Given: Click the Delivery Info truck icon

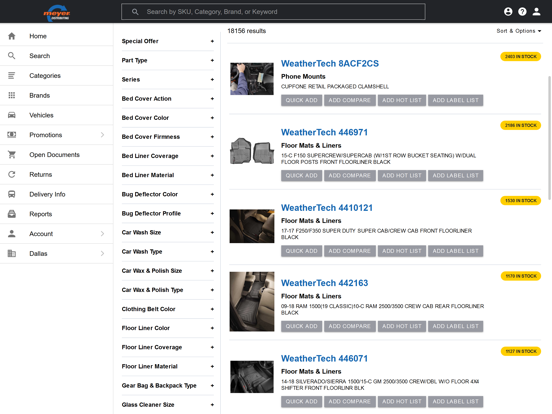Looking at the screenshot, I should click(12, 194).
